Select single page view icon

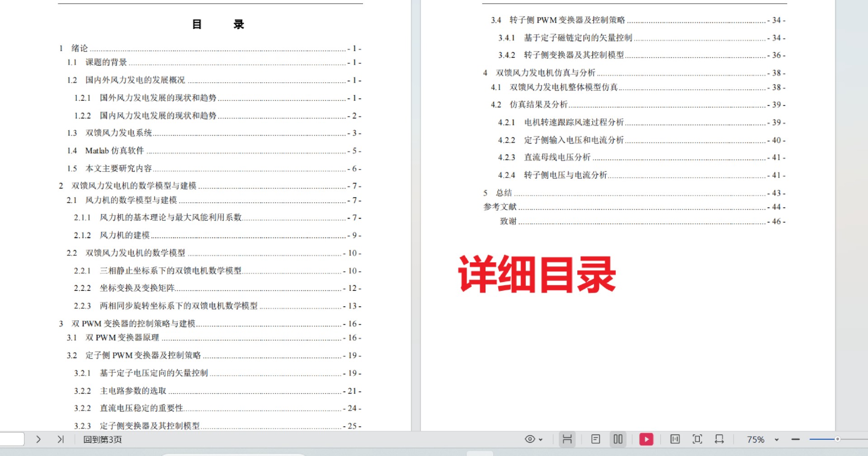[596, 439]
